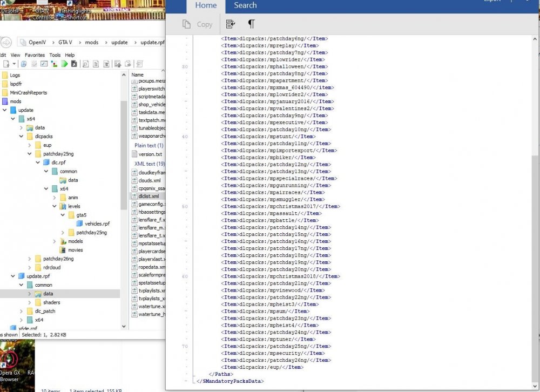Click the copy path icon in address bar
The height and width of the screenshot is (392, 540).
(x=23, y=42)
